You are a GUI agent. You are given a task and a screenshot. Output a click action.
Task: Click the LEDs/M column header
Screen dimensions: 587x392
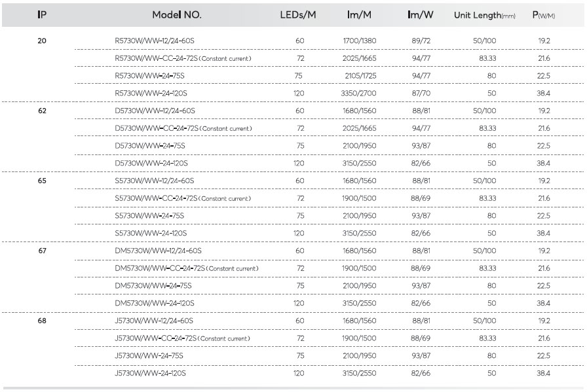tap(298, 15)
